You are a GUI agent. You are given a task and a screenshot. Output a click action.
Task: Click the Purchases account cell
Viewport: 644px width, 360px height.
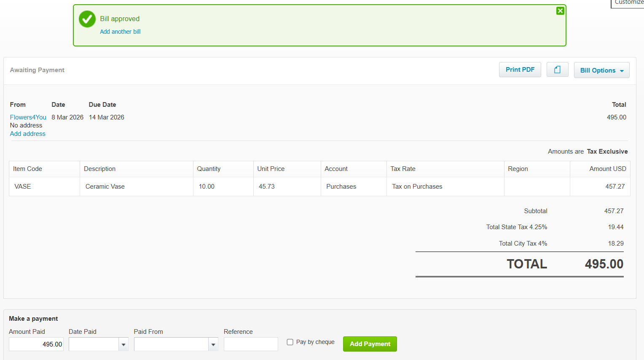[354, 187]
